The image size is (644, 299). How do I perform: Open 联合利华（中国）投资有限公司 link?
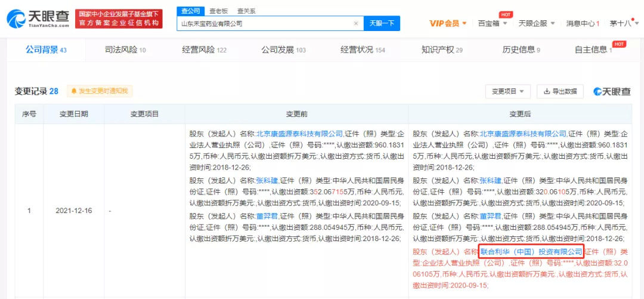coord(531,251)
